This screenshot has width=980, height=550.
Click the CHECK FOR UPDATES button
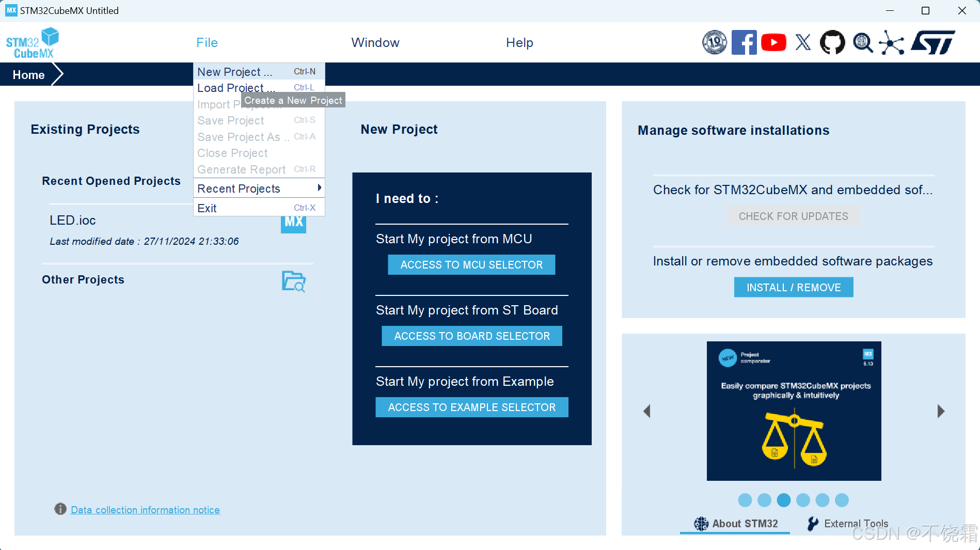tap(793, 216)
